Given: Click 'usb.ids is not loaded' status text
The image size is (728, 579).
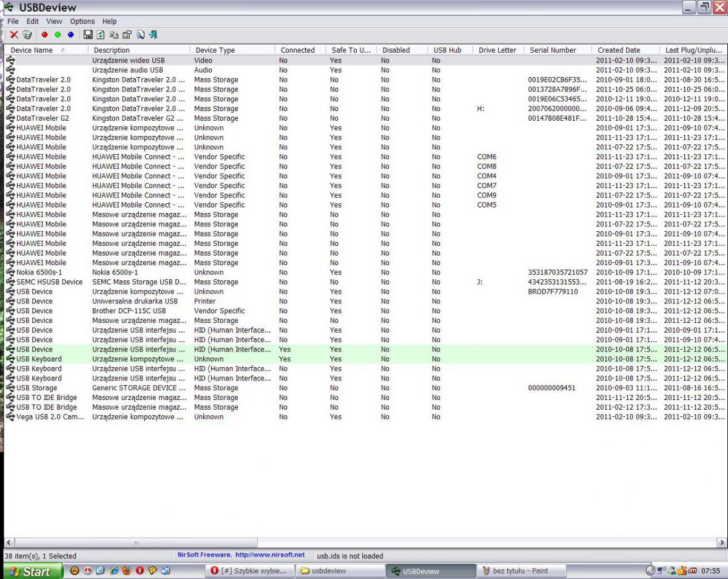Looking at the screenshot, I should [350, 556].
